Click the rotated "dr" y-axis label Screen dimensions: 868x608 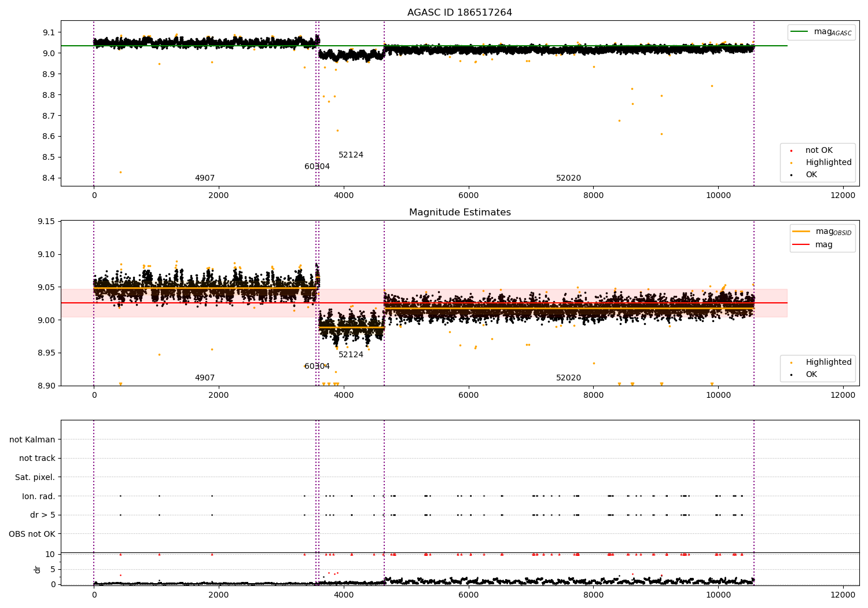click(38, 569)
